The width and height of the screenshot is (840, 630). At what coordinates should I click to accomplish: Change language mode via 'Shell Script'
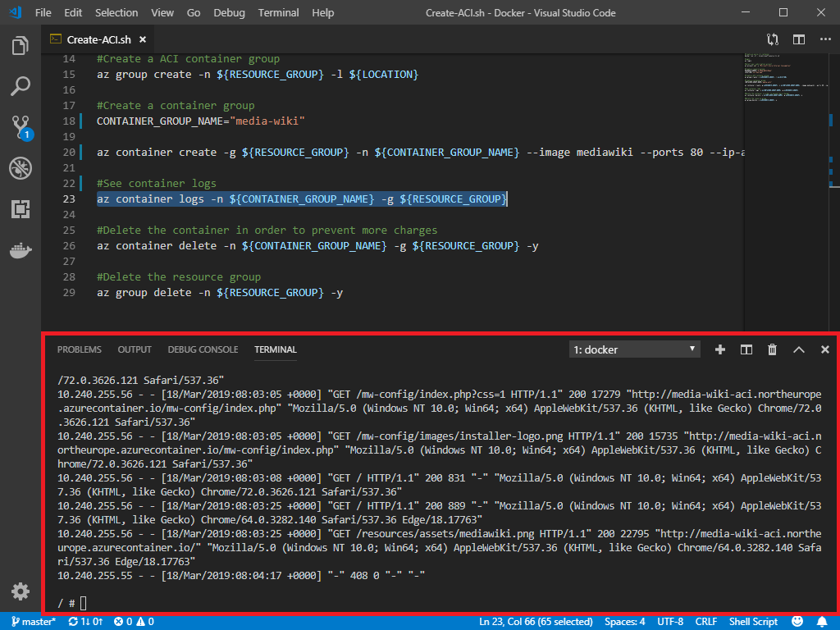pyautogui.click(x=753, y=622)
